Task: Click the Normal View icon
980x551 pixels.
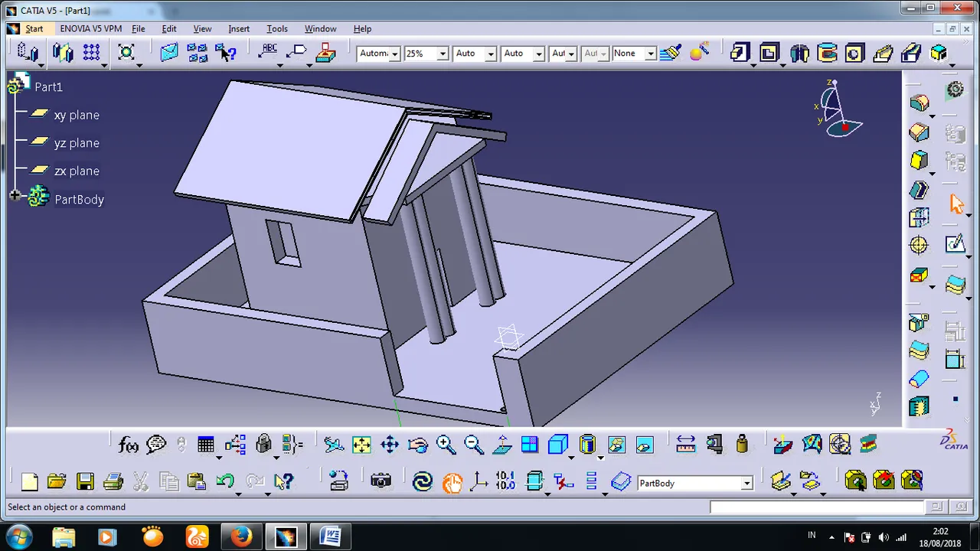Action: (x=501, y=445)
